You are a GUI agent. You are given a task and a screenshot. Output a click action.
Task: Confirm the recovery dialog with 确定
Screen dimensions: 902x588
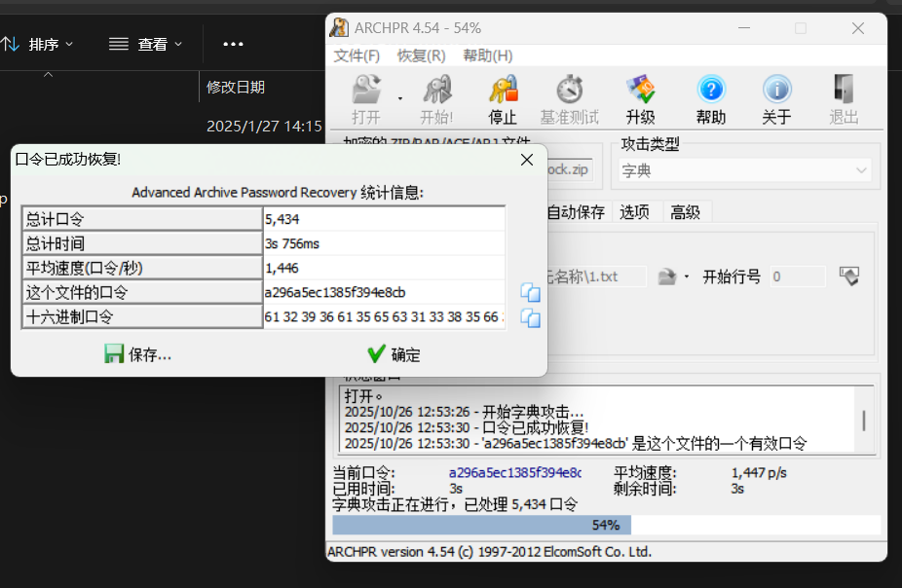coord(395,354)
